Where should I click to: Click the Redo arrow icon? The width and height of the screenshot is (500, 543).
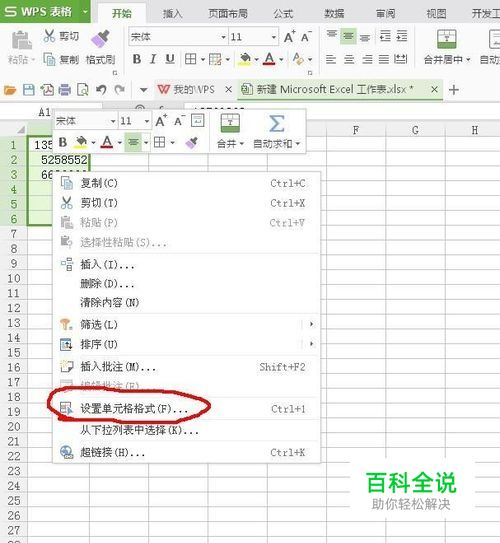coord(119,90)
